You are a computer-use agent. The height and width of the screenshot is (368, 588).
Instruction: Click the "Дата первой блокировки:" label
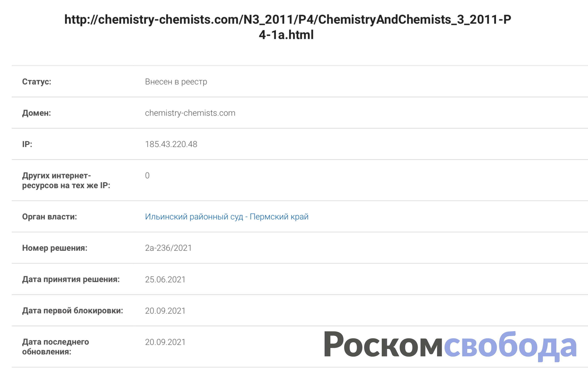[x=73, y=311]
